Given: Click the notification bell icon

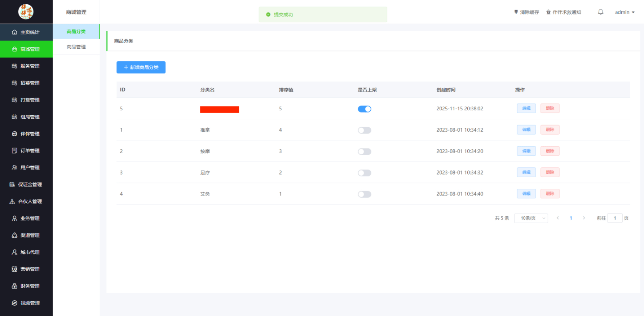Looking at the screenshot, I should (600, 12).
